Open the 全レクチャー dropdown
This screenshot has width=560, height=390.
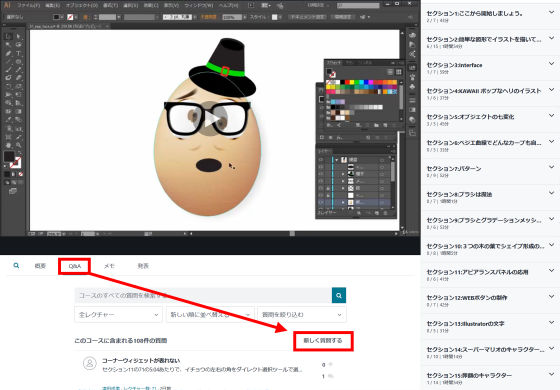pos(118,315)
